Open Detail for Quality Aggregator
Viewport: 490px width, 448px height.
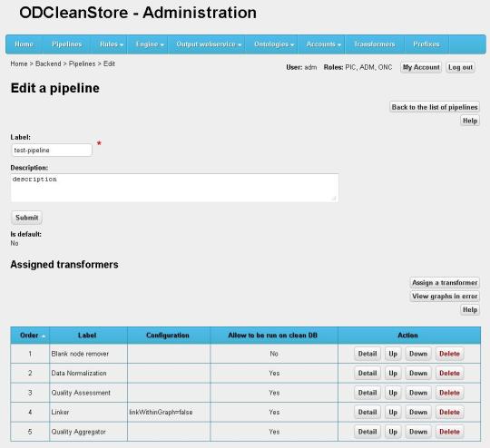[x=367, y=432]
